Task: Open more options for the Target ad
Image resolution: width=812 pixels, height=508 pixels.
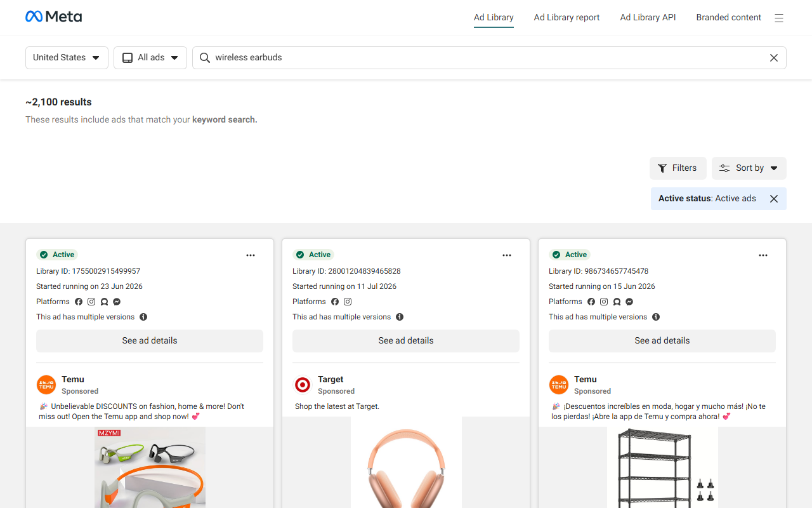Action: [x=507, y=255]
